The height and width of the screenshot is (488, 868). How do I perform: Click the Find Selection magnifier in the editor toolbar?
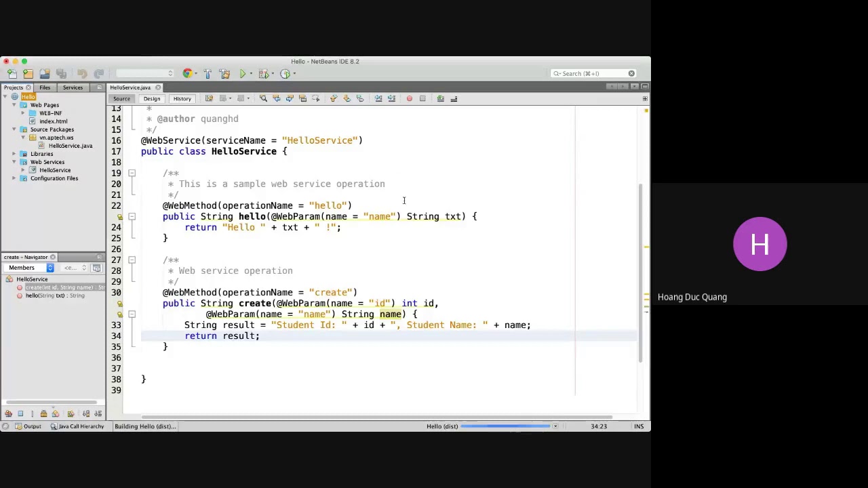pos(263,98)
